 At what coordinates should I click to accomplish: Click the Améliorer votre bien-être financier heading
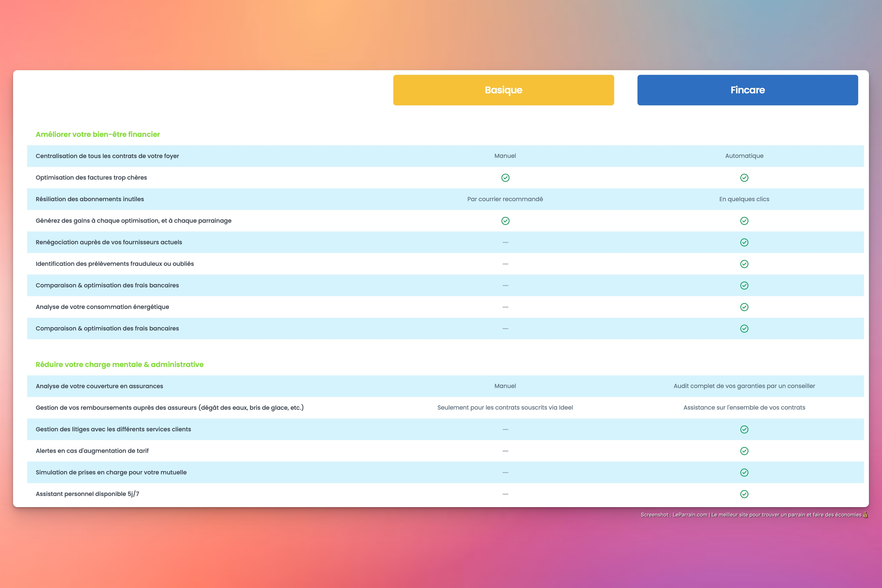(x=98, y=134)
